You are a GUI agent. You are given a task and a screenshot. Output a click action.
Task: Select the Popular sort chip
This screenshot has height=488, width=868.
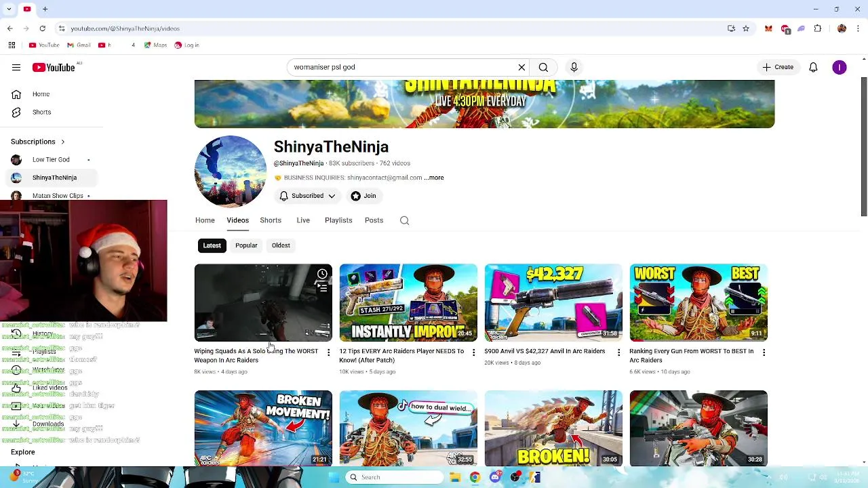click(246, 245)
